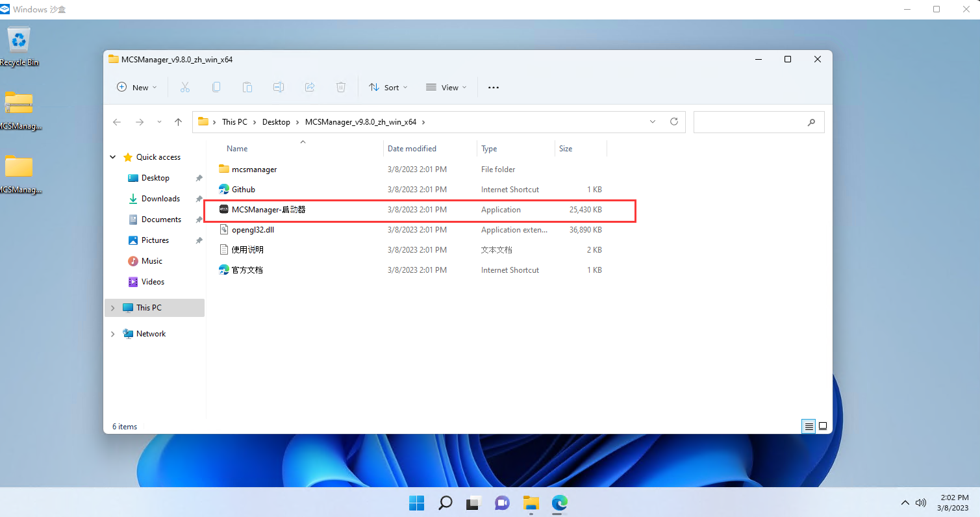Click the Cut scissors icon in toolbar

click(x=184, y=87)
